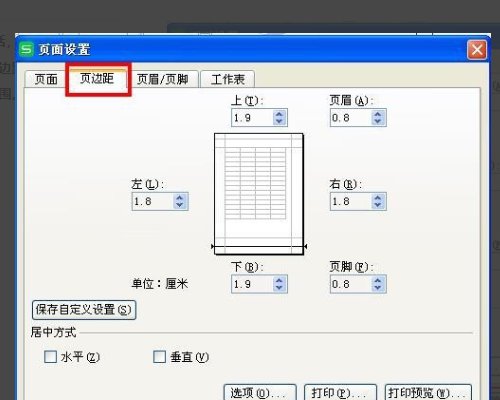Decrease the 左(L) left margin value

coord(180,205)
